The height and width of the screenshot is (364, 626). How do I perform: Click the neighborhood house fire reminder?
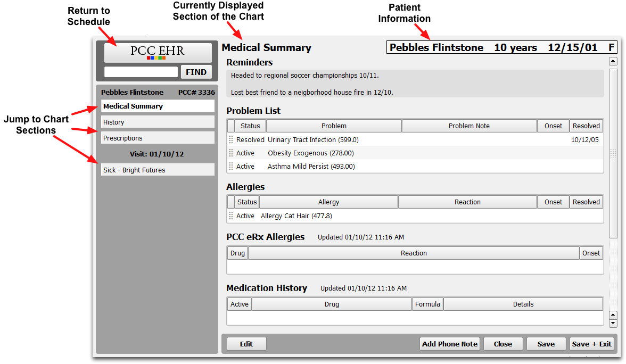click(x=312, y=93)
